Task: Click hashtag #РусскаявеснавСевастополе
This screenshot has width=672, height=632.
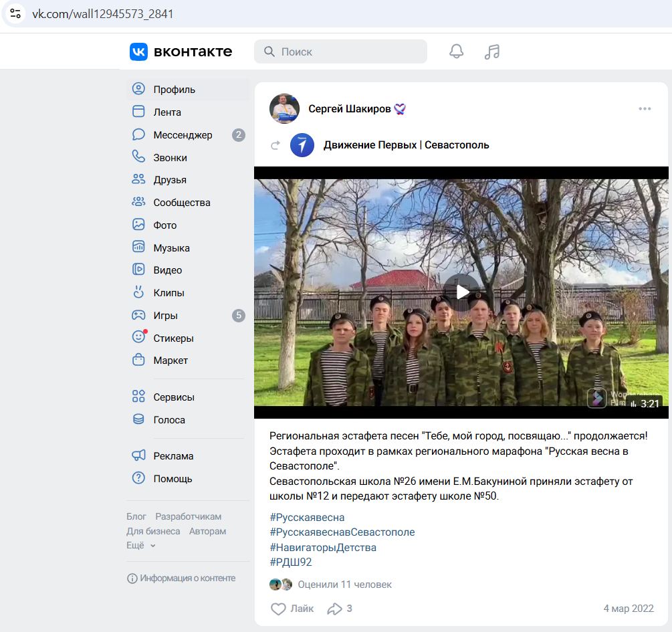Action: click(342, 532)
